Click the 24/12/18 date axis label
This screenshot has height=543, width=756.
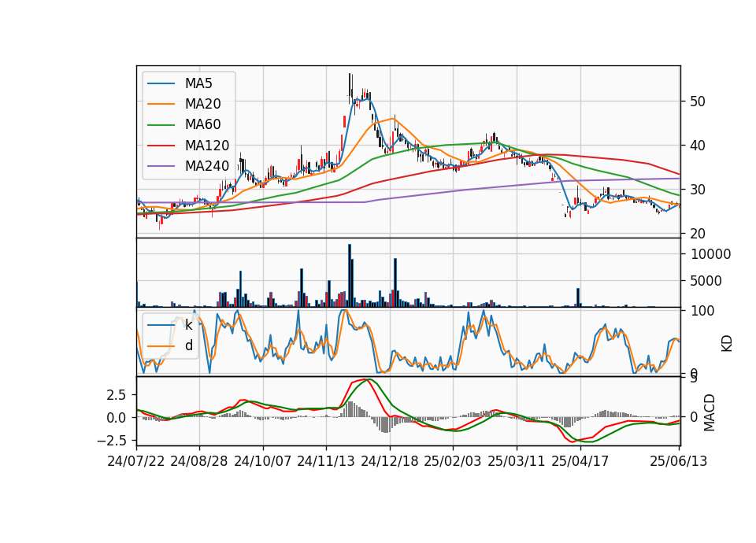[390, 461]
